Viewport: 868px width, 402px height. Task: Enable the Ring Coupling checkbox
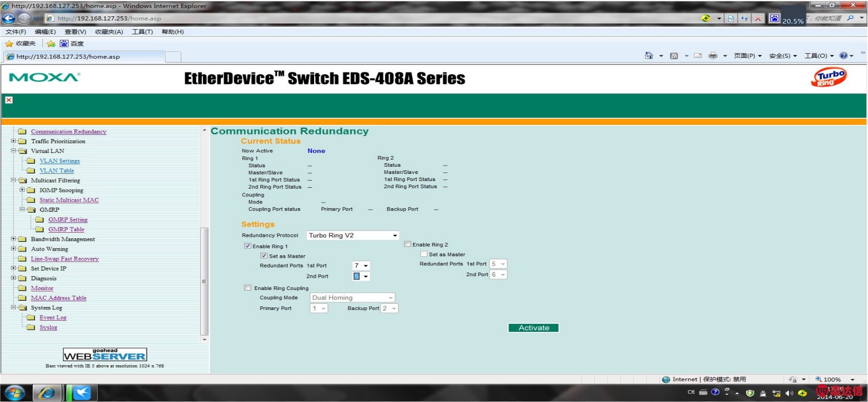point(248,288)
